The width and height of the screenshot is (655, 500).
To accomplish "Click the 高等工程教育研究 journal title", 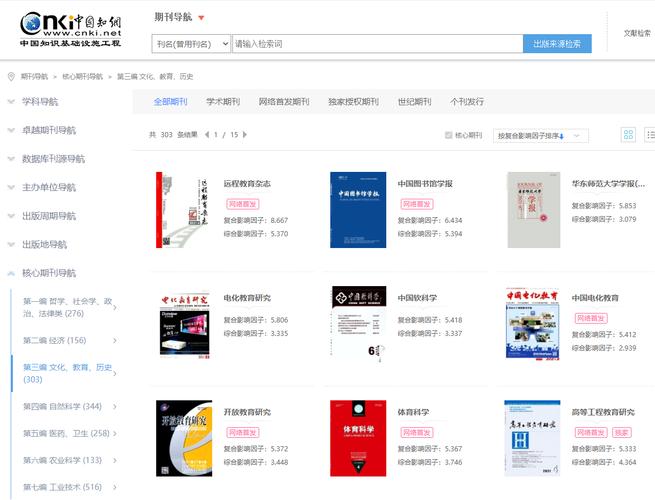I will [x=603, y=412].
